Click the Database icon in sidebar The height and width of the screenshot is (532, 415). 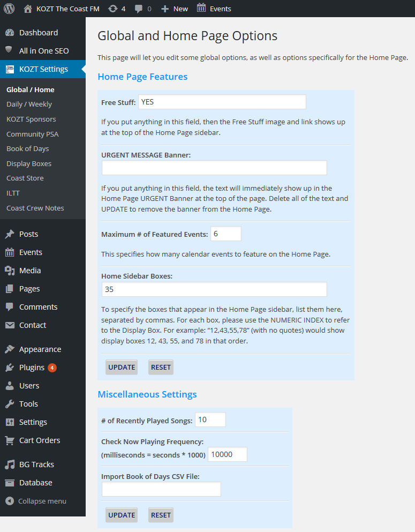click(x=10, y=483)
